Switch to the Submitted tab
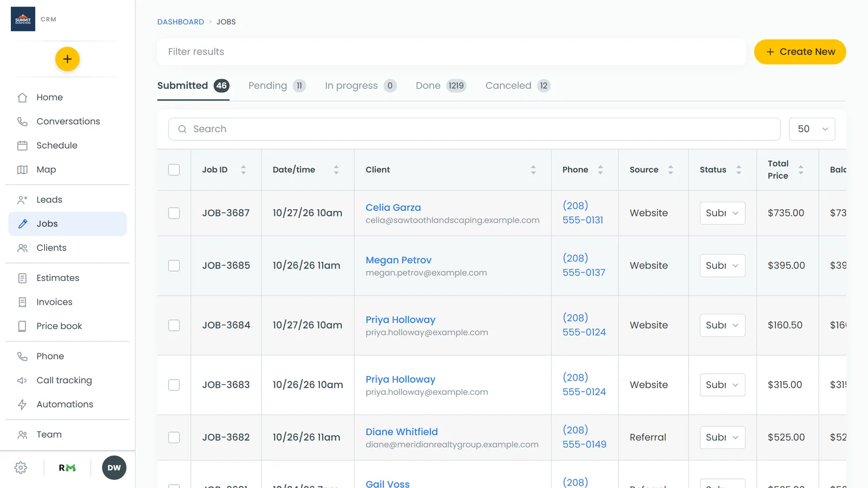This screenshot has width=868, height=488. coord(193,86)
